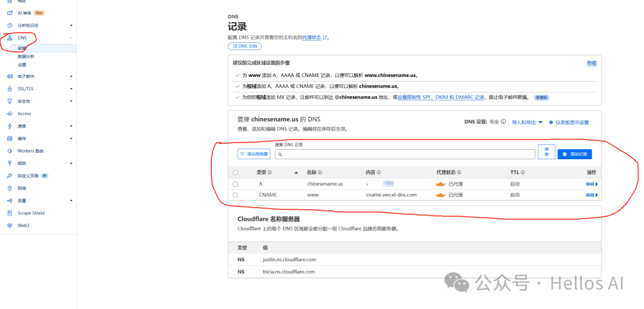Expand the 电子邮件 sidebar section
644x309 pixels.
[71, 76]
